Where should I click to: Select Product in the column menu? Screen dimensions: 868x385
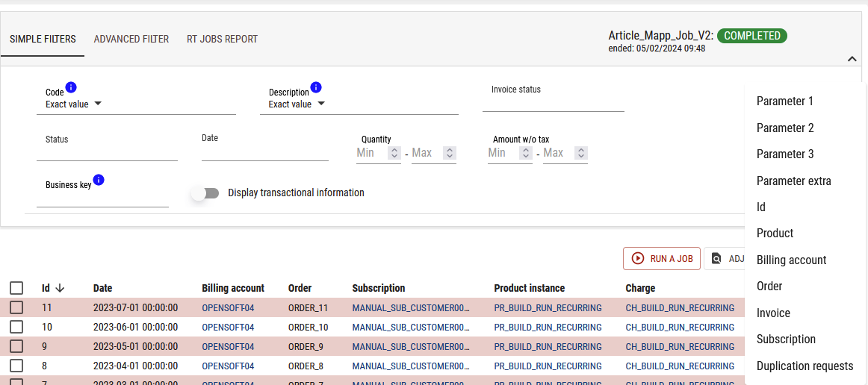tap(806, 234)
